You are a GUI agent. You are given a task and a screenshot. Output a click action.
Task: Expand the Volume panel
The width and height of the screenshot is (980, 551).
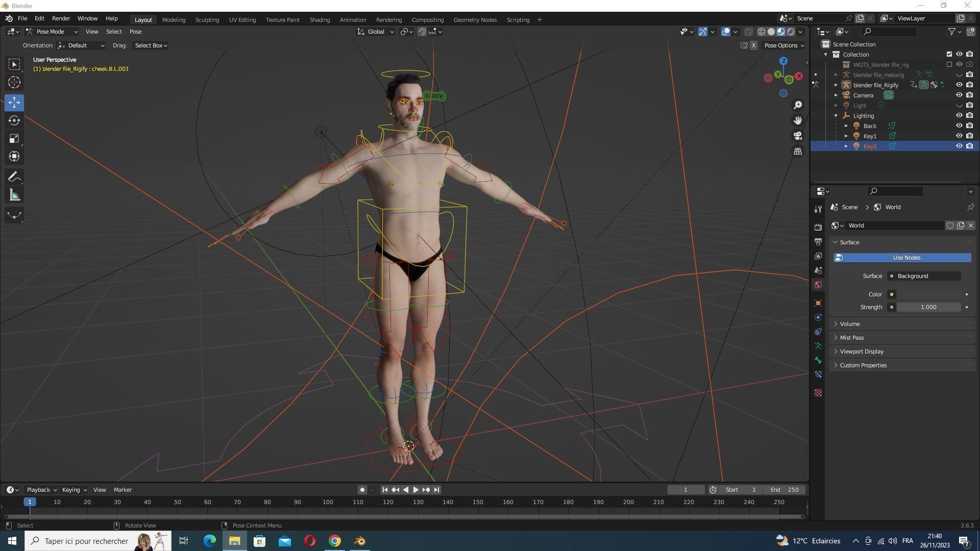tap(850, 324)
